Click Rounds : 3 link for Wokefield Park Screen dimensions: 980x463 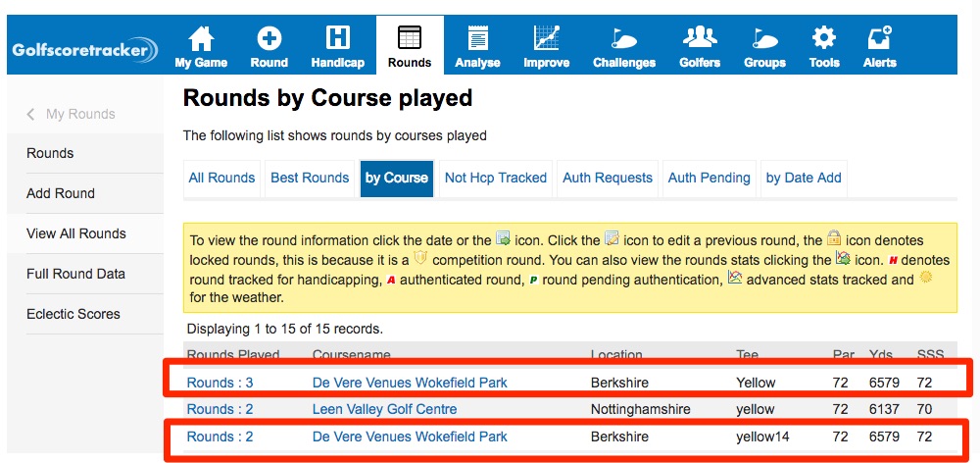coord(220,383)
